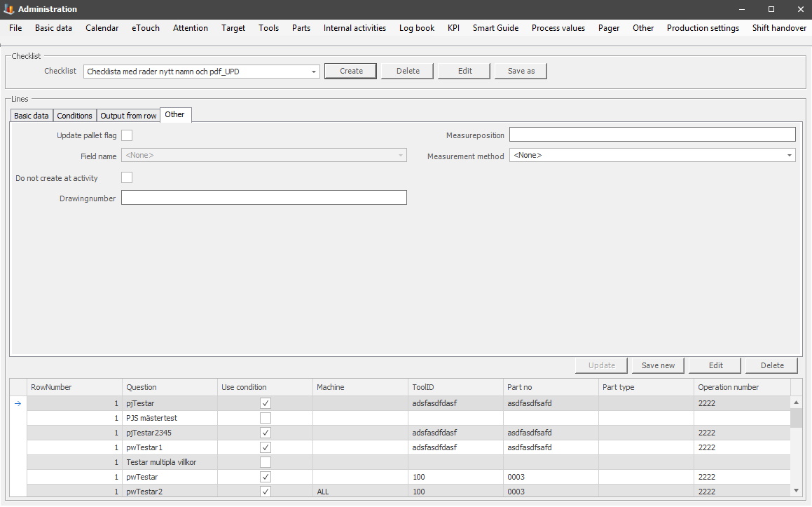Click the Administration app icon in title bar

tap(9, 9)
